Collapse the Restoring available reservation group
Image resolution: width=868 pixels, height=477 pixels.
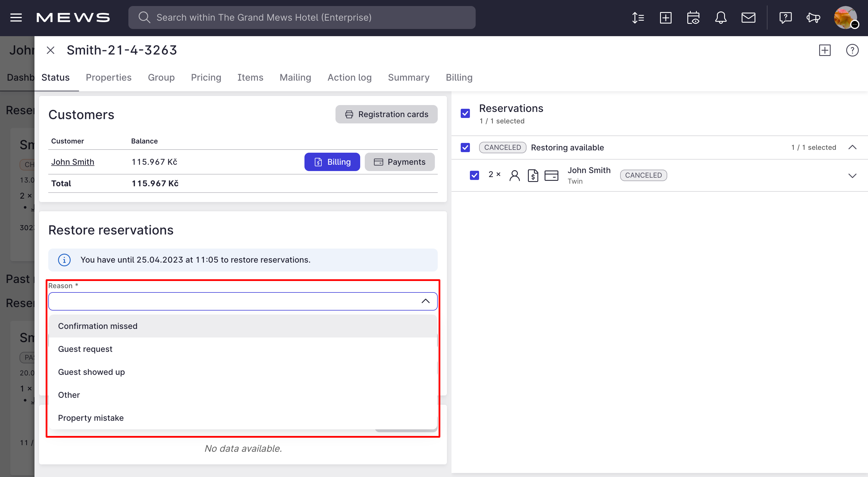pyautogui.click(x=853, y=147)
